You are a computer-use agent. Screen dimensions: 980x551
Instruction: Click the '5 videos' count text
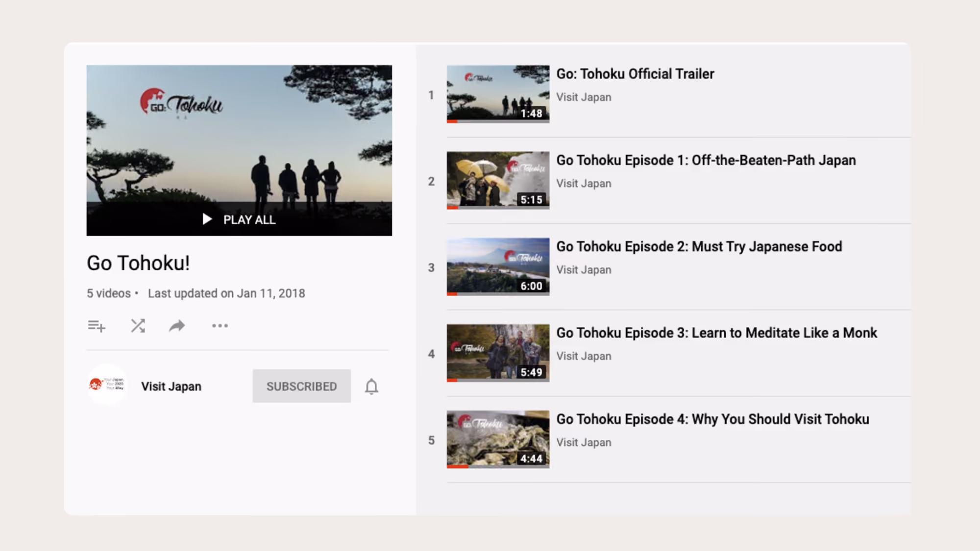[x=109, y=293]
